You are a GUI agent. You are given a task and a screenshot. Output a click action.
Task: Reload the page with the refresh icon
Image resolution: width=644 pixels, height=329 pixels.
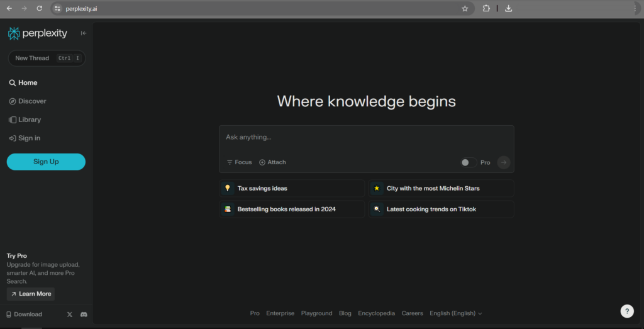[x=40, y=8]
